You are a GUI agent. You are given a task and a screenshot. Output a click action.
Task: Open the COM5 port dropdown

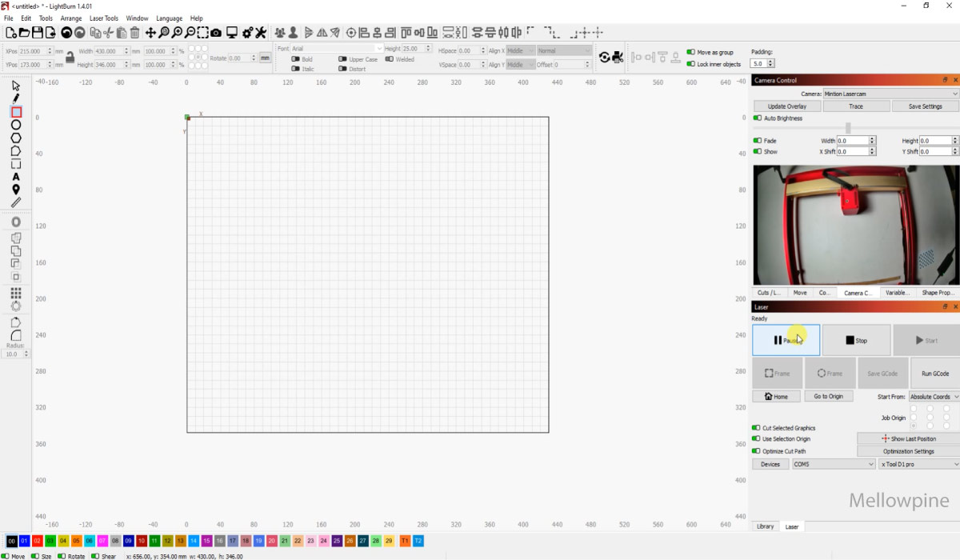(x=833, y=464)
